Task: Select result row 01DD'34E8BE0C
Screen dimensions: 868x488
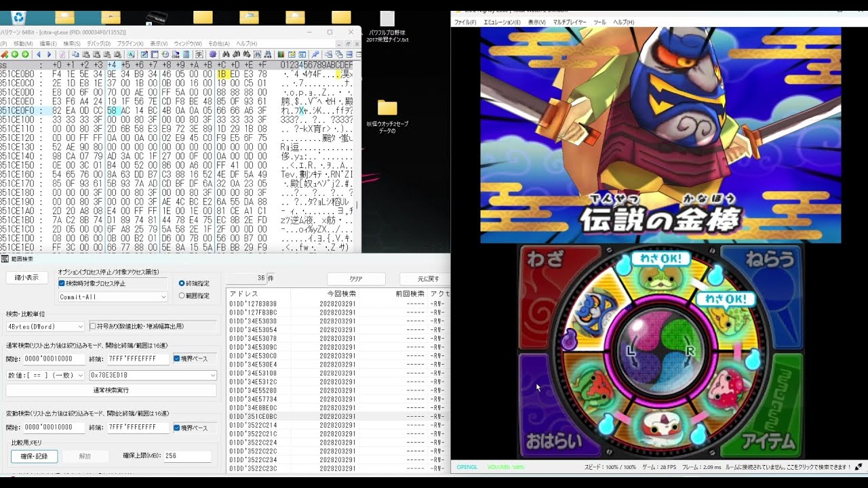Action: [x=338, y=407]
